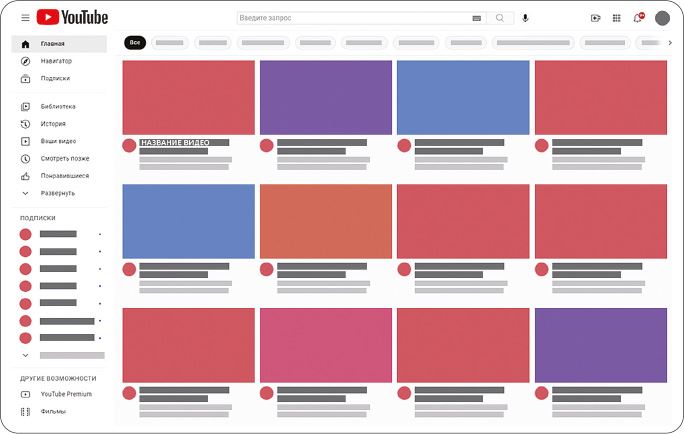
Task: Go to Навигатор in sidebar
Action: click(x=55, y=61)
